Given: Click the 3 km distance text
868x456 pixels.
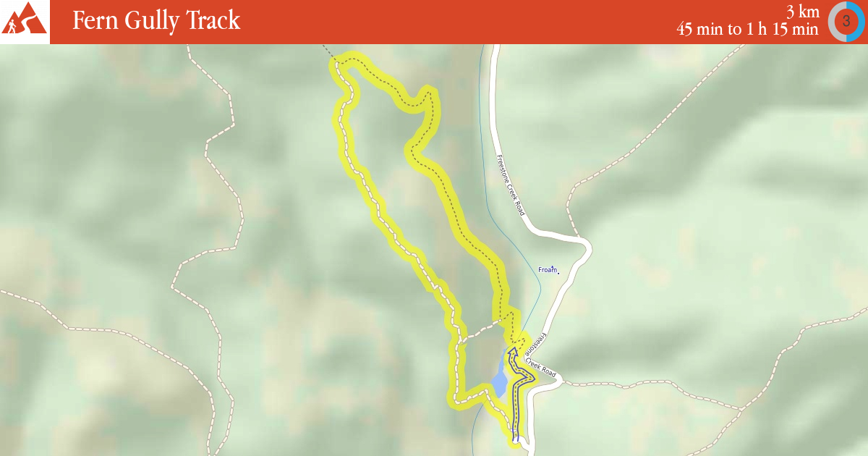Looking at the screenshot, I should (x=803, y=12).
